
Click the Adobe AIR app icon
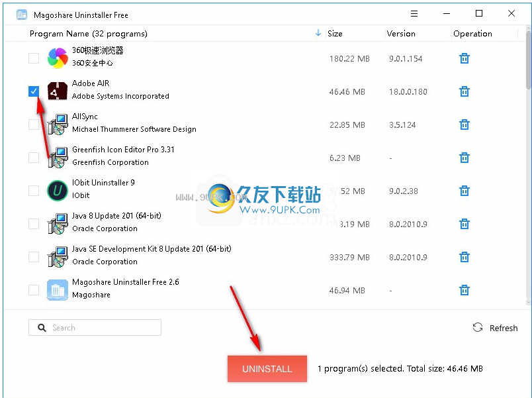(x=58, y=91)
